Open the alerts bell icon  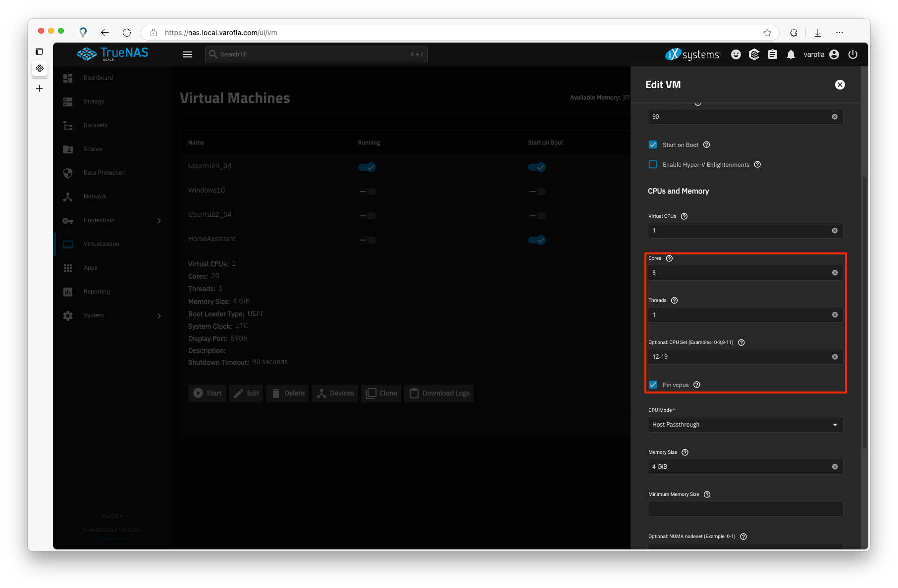pos(791,54)
